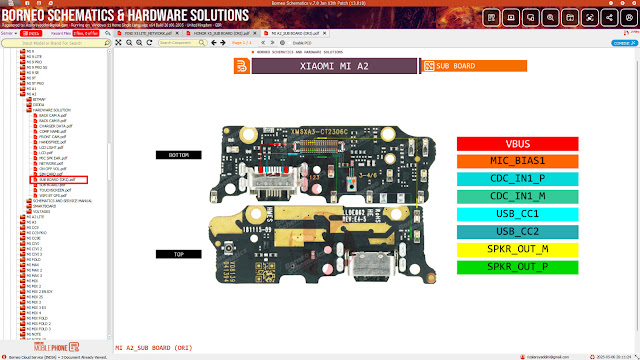Close the HONOR X3_SUB BOARD tab
Screen dimensions: 640x360
click(255, 33)
